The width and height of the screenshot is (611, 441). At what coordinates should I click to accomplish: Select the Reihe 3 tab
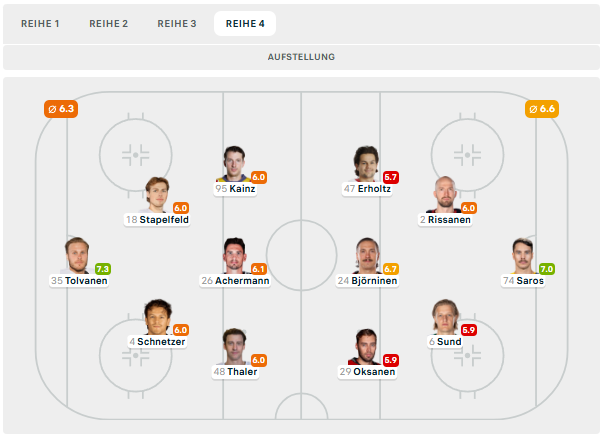tap(177, 23)
